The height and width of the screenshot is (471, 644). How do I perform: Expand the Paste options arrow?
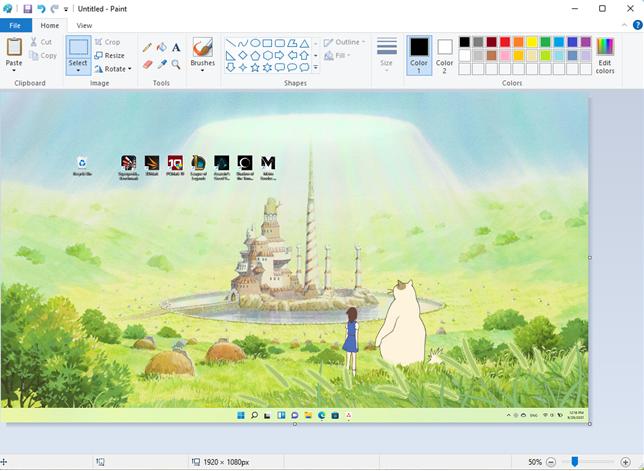[x=14, y=71]
